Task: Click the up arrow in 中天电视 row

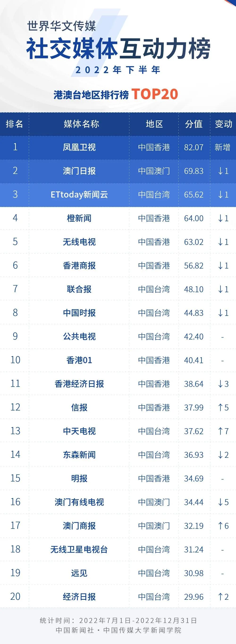Action: click(220, 431)
